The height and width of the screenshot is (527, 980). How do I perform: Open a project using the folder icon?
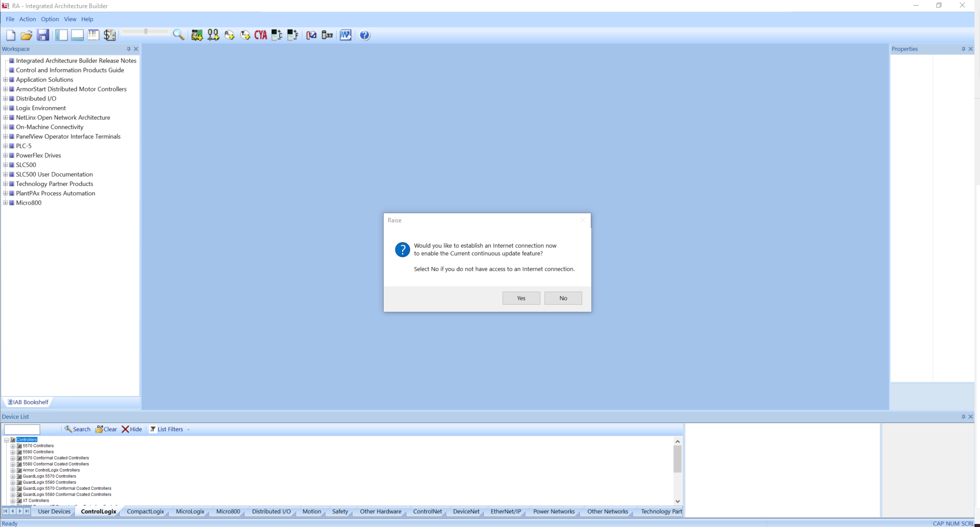tap(26, 35)
